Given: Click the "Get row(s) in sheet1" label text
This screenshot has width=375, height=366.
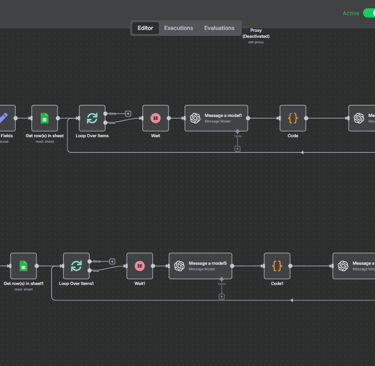Looking at the screenshot, I should click(24, 283).
